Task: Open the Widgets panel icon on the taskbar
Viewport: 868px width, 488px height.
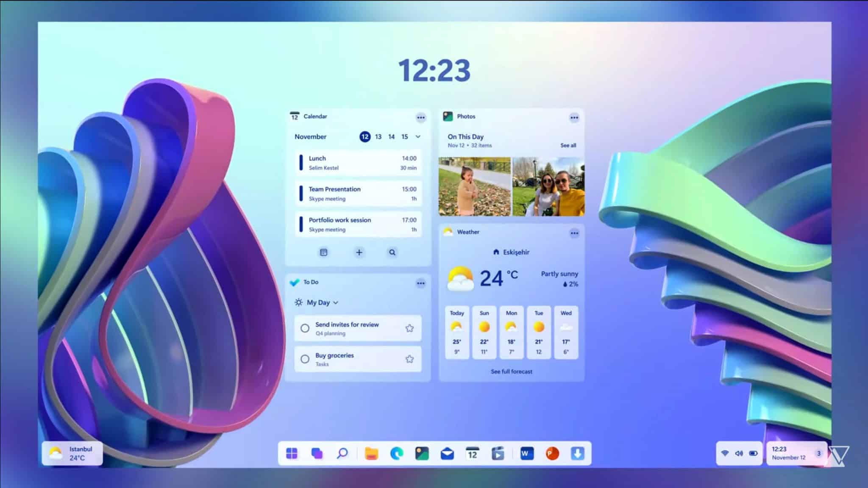Action: coord(317,453)
